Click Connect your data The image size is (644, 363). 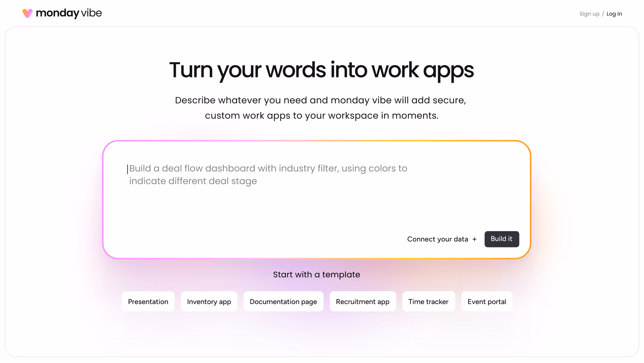[x=437, y=239]
